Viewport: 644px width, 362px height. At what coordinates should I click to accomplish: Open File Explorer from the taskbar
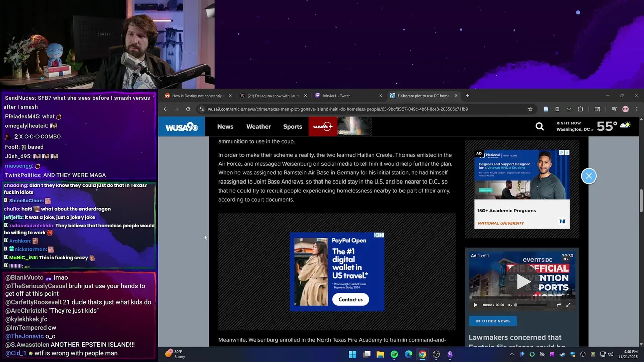tap(380, 354)
